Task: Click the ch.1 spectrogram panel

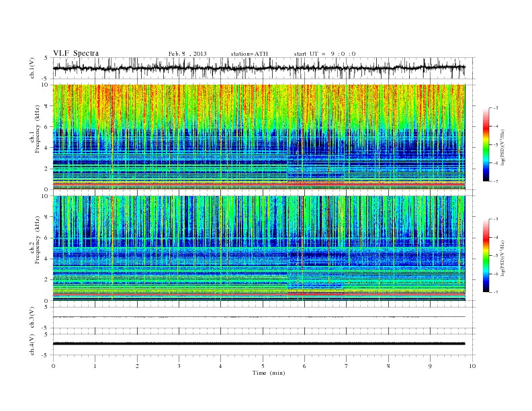Action: click(259, 137)
